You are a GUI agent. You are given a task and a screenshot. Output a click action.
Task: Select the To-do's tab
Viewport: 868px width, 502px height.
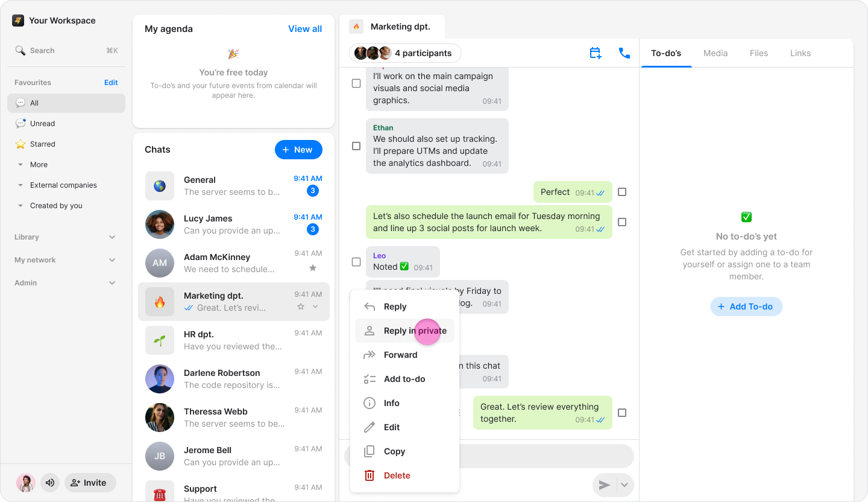tap(666, 53)
